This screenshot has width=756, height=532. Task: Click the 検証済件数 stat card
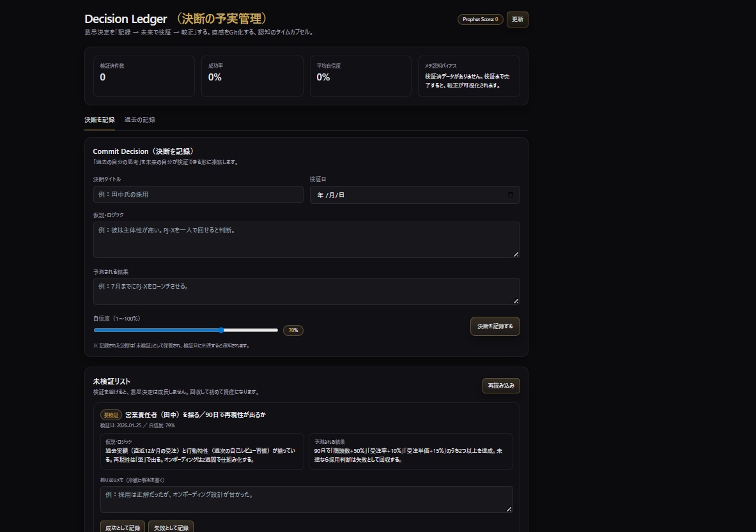[x=144, y=76]
